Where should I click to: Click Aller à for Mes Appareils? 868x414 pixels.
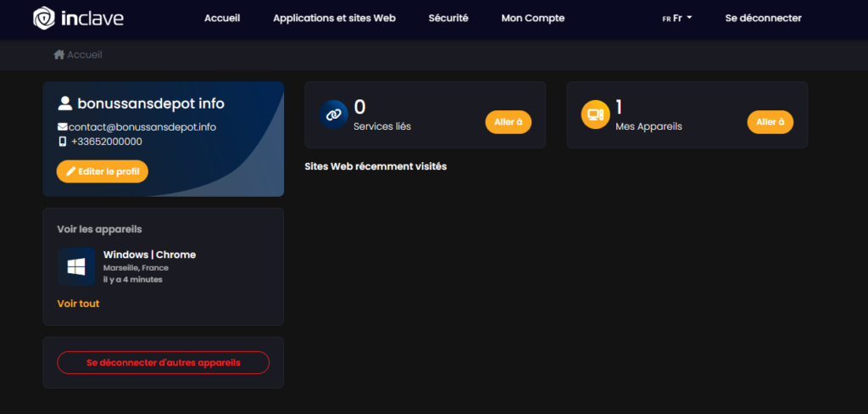[770, 122]
